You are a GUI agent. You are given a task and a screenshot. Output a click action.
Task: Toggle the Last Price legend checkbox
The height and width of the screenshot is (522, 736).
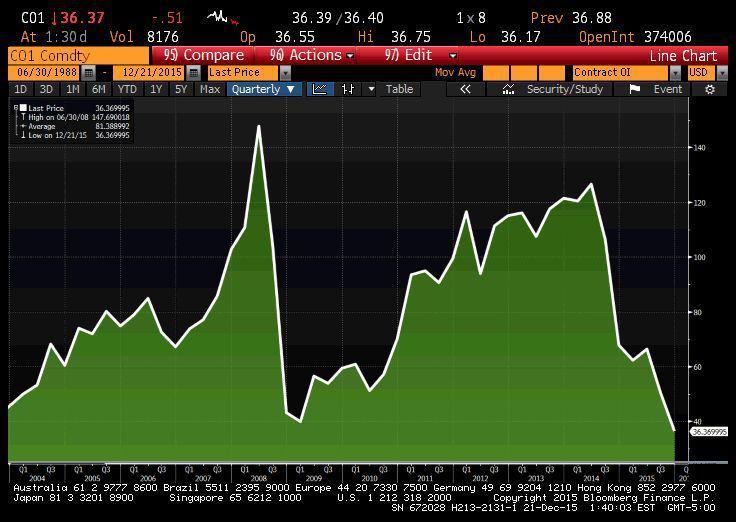pos(24,107)
